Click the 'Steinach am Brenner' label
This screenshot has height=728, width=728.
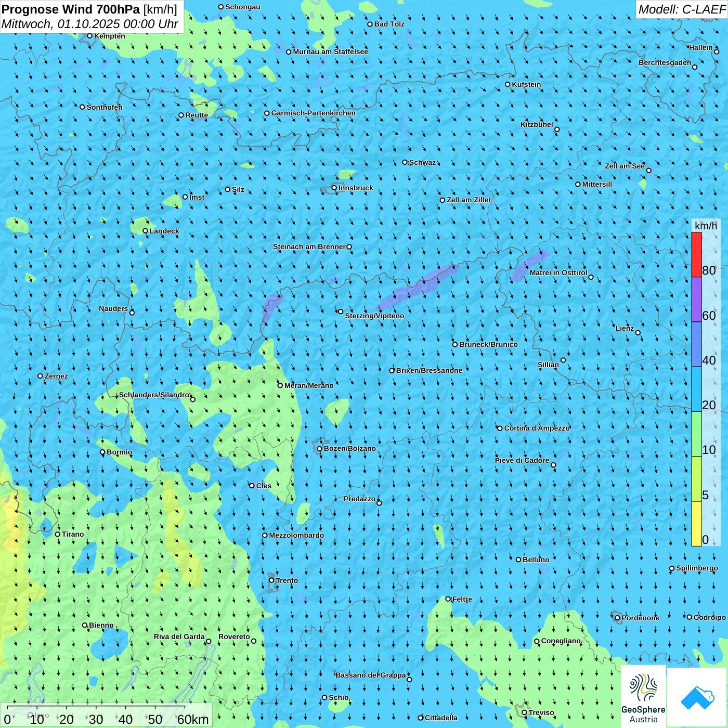(x=309, y=246)
